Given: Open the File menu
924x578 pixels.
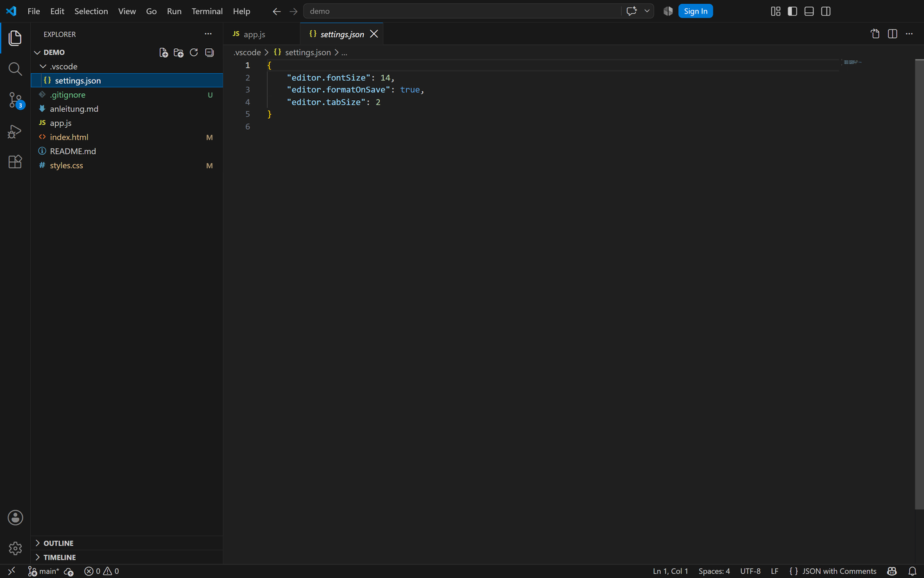Looking at the screenshot, I should click(x=34, y=12).
